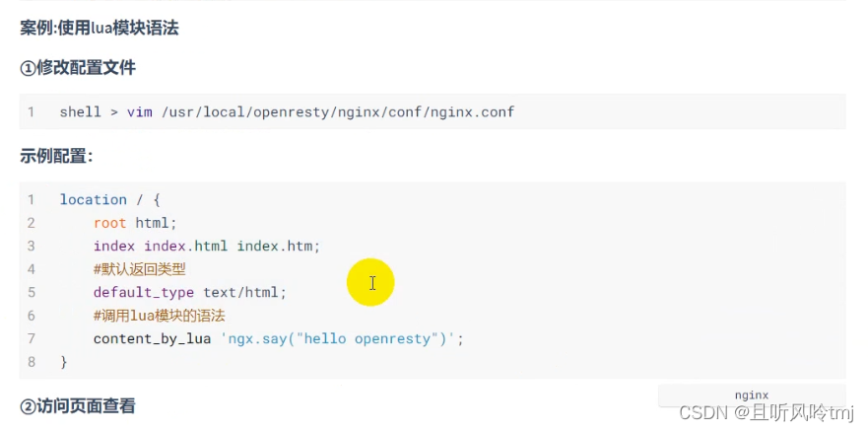Click the "hello openresty" string
The width and height of the screenshot is (868, 432).
[x=361, y=339]
